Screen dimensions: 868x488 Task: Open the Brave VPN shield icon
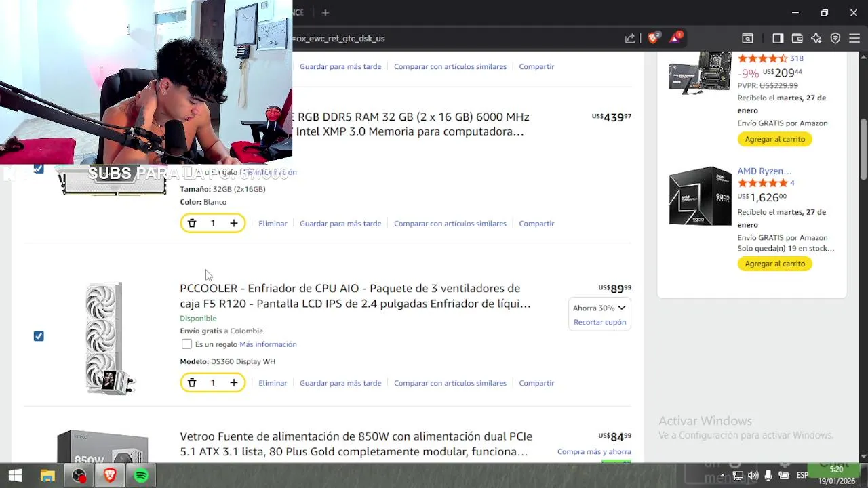pyautogui.click(x=835, y=39)
